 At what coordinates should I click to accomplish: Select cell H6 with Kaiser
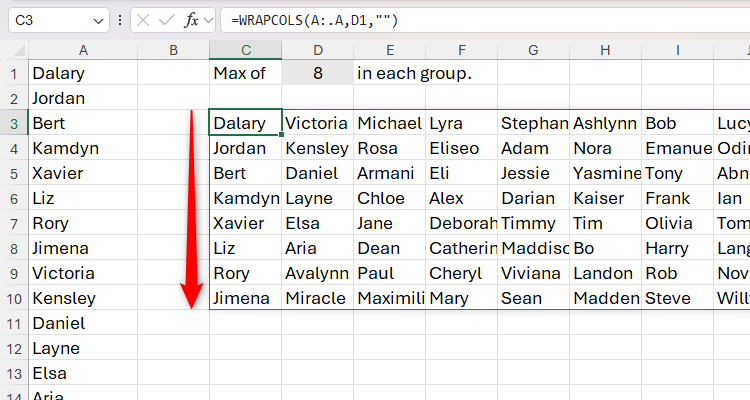click(x=606, y=198)
